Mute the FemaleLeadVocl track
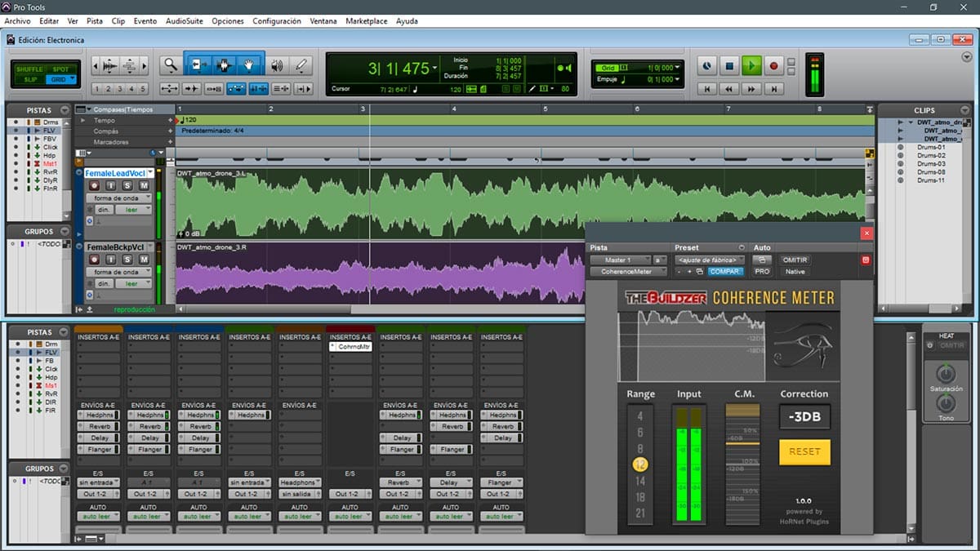The image size is (980, 551). pos(144,186)
